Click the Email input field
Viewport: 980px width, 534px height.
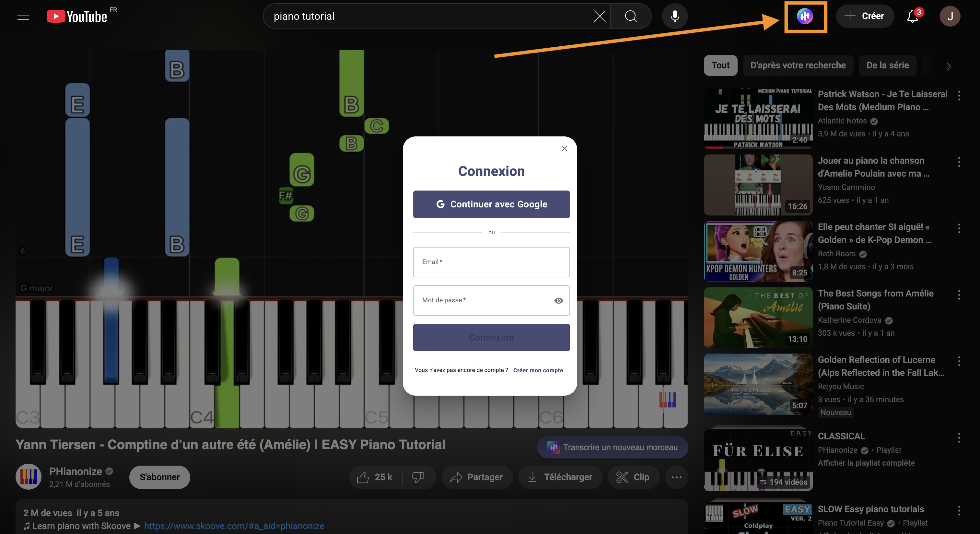coord(491,262)
